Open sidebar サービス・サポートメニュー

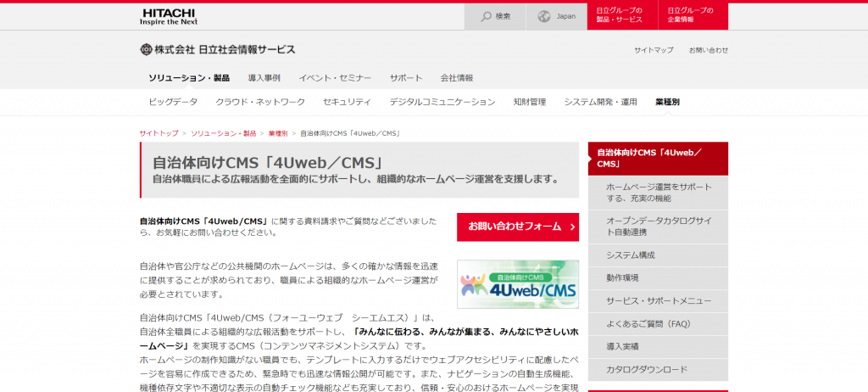[658, 301]
